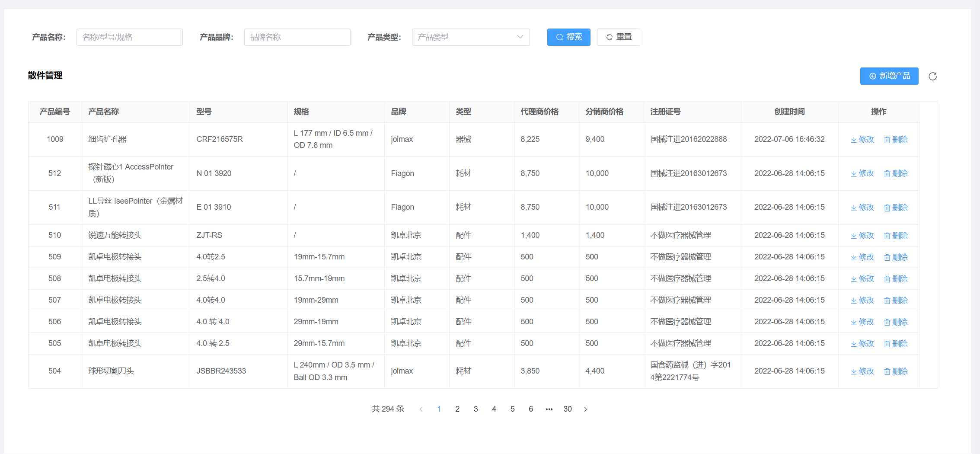Click product name 锐速万能转接头
The height and width of the screenshot is (454, 980).
[x=115, y=235]
